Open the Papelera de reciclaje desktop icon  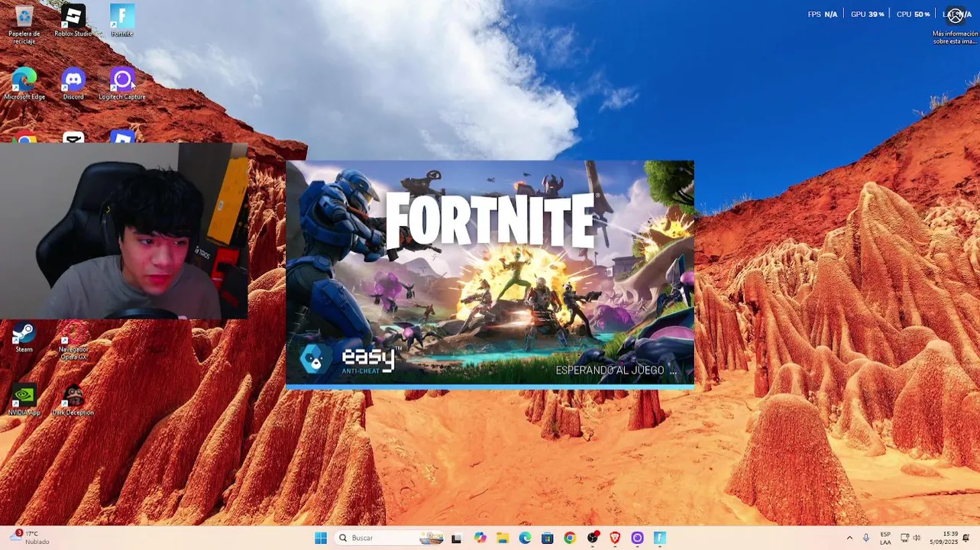[x=24, y=24]
